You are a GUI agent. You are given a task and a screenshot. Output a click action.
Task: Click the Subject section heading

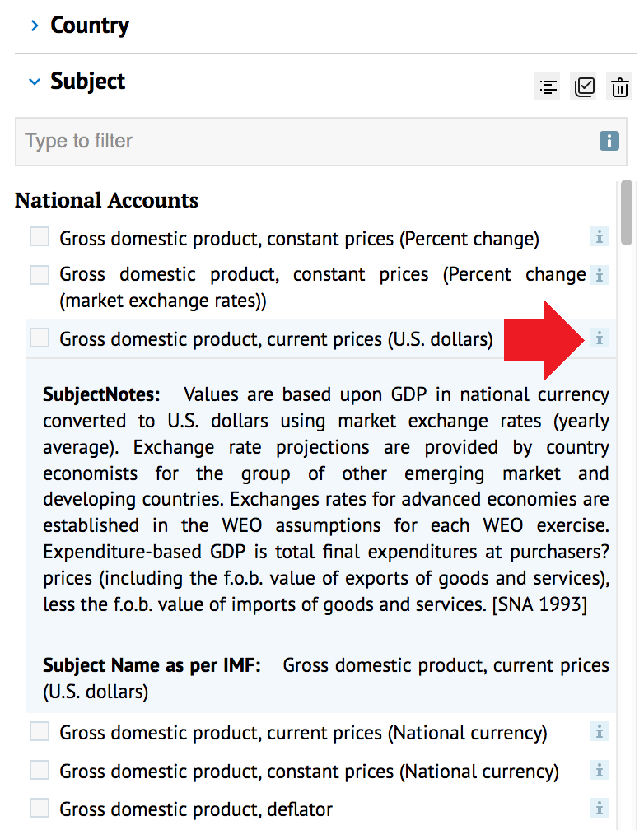pyautogui.click(x=88, y=82)
